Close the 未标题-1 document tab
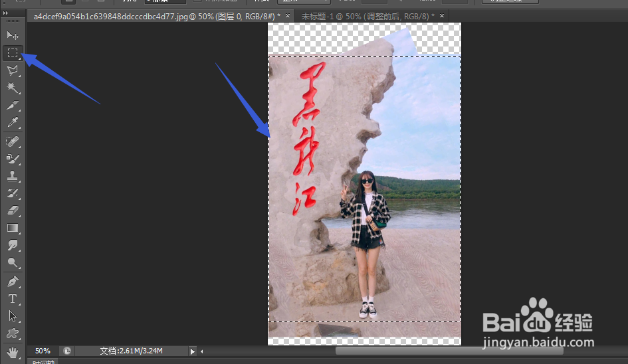Screen dimensions: 628x364 (x=442, y=16)
